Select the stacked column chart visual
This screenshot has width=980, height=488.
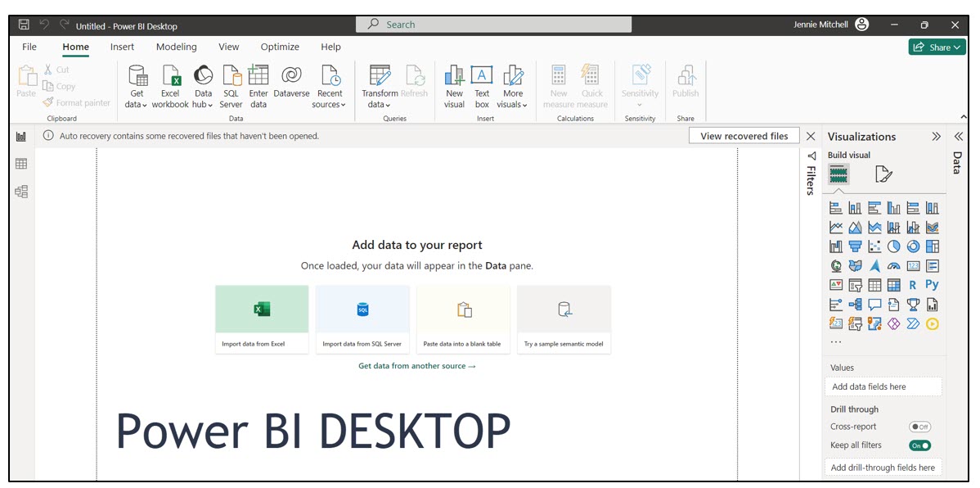pos(856,208)
